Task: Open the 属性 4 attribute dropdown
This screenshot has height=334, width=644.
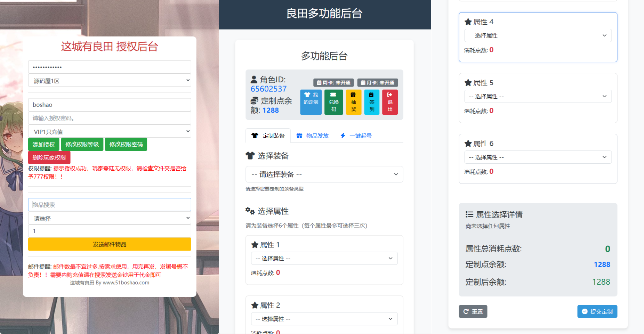Action: [538, 35]
